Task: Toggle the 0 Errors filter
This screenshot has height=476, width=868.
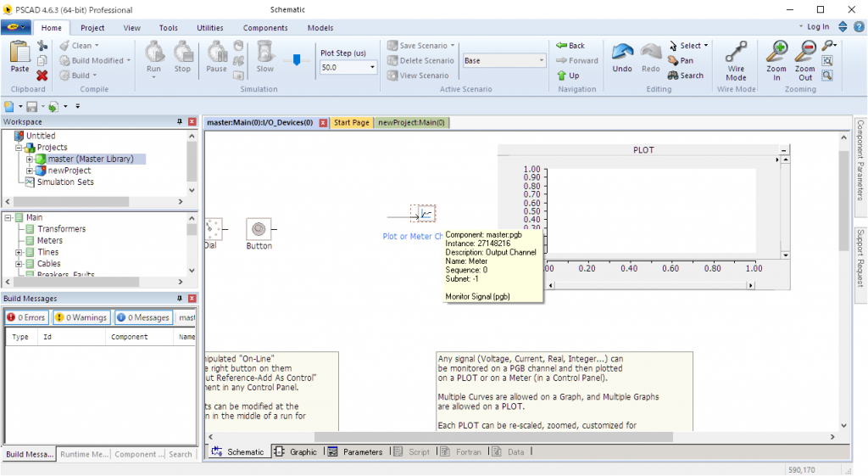Action: point(26,317)
